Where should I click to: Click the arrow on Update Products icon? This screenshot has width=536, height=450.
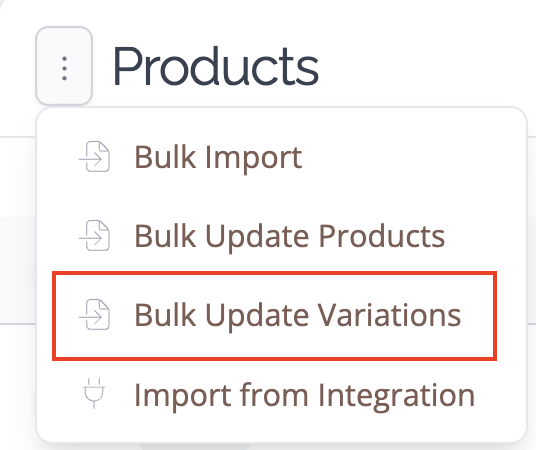click(91, 238)
